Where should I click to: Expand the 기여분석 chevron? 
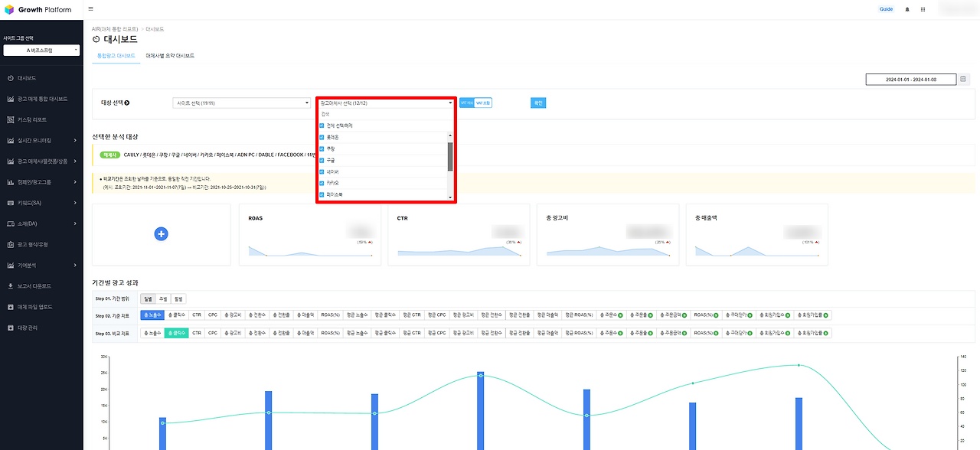(x=75, y=266)
